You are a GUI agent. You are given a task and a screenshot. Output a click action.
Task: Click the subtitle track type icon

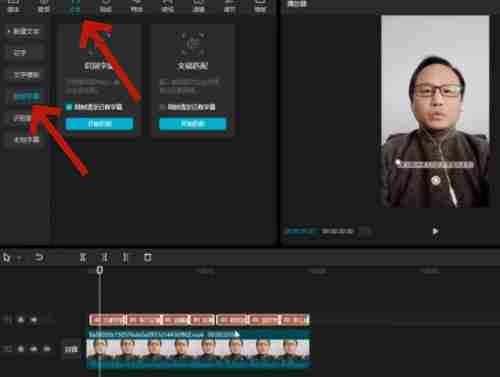[x=7, y=320]
